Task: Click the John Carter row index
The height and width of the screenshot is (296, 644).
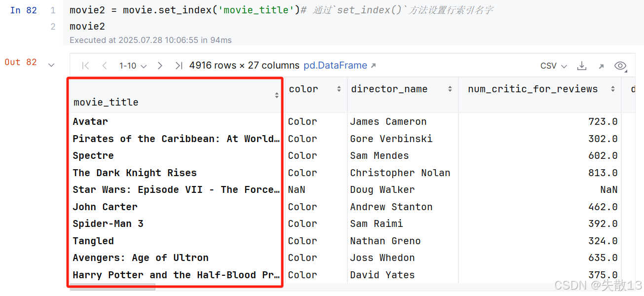Action: 105,207
